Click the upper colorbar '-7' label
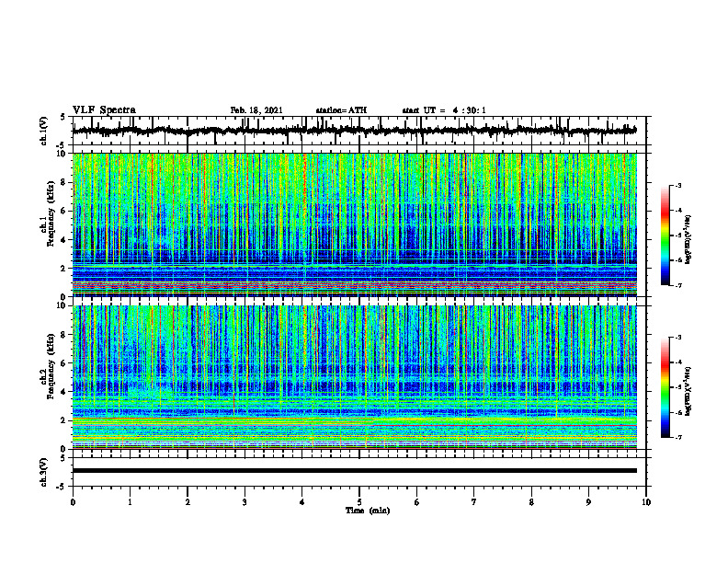 point(677,285)
